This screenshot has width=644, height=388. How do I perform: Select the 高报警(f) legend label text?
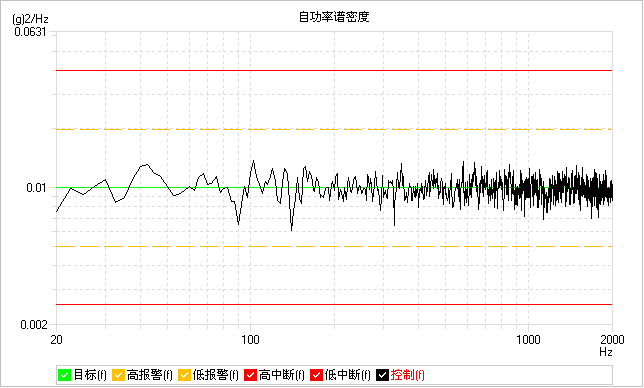coord(150,375)
